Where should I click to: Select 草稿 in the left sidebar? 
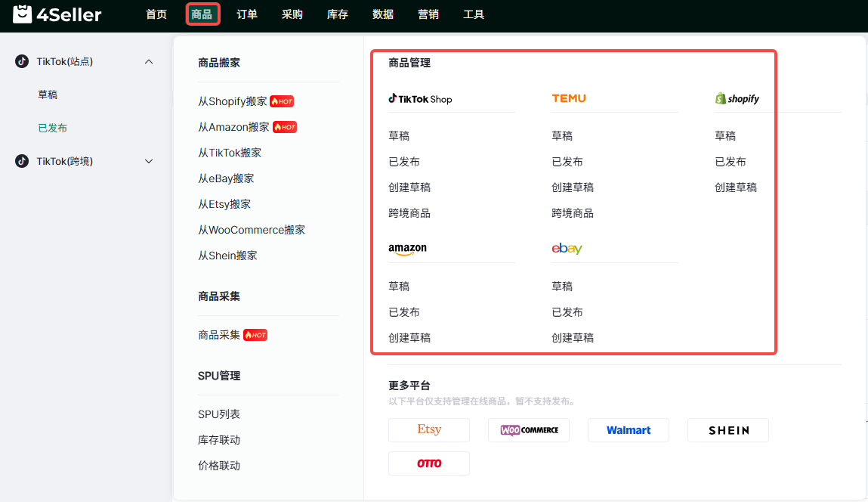48,95
